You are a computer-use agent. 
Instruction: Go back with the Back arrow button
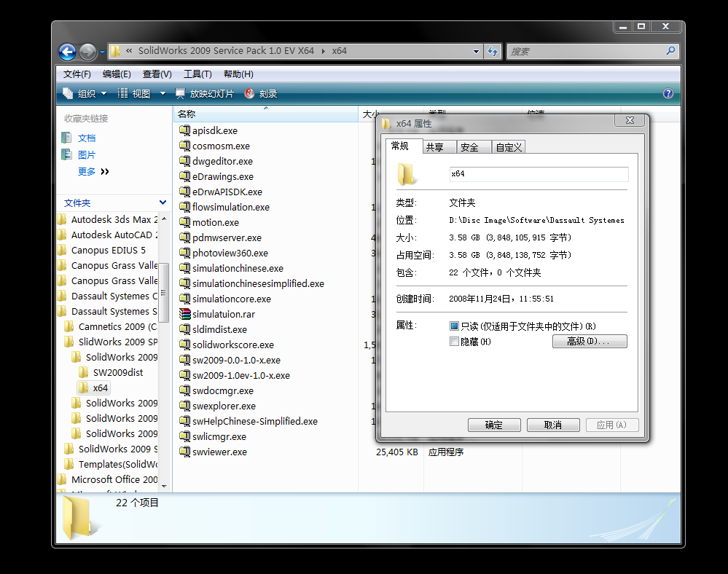[x=67, y=52]
